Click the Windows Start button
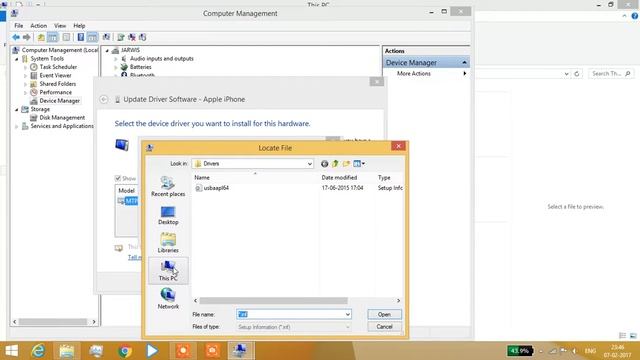 click(11, 351)
